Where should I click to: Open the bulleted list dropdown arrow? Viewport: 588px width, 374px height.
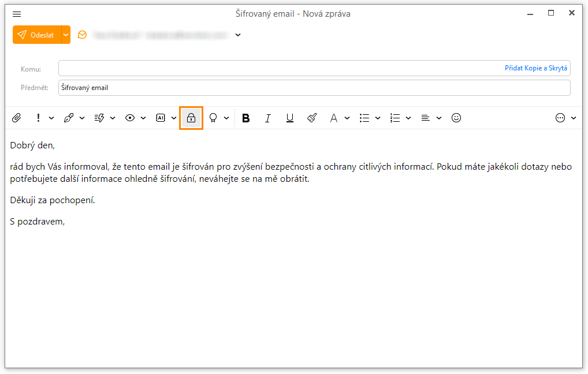coord(378,118)
